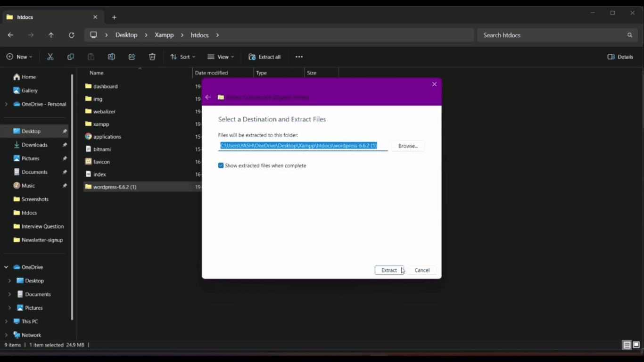Open the View dropdown
This screenshot has height=362, width=644.
(221, 57)
